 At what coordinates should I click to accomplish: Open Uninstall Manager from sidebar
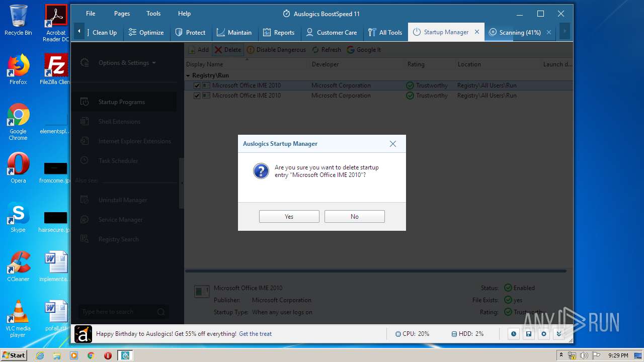pyautogui.click(x=124, y=200)
